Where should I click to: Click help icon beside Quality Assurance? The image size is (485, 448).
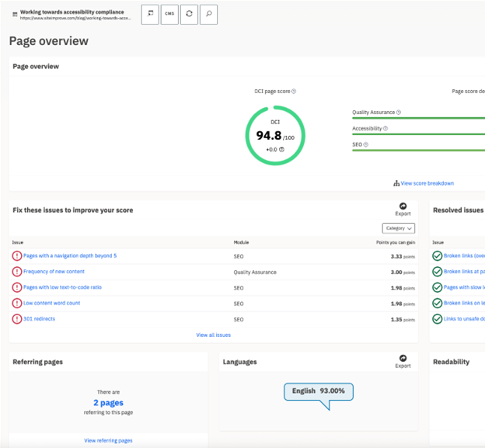point(399,113)
